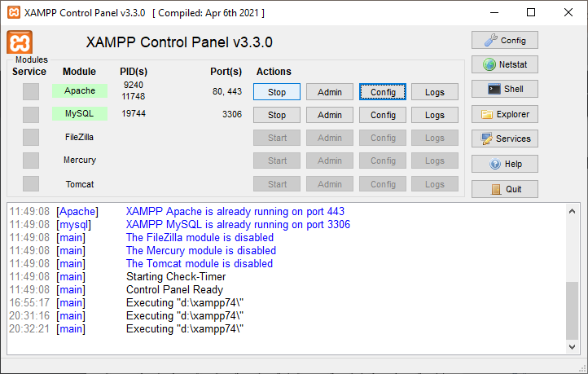Click log line 'Control Panel Ready'
Screen dimensions: 588x374
click(175, 290)
